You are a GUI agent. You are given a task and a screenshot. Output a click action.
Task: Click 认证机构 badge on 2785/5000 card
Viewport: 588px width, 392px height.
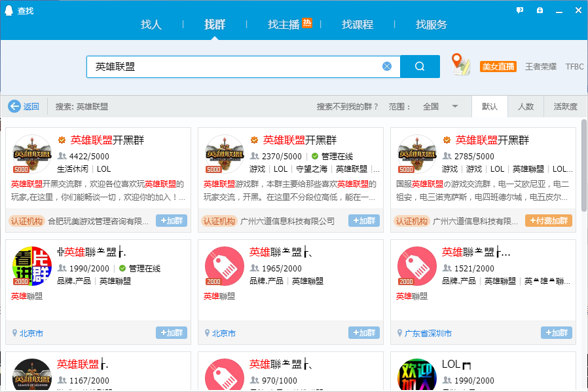pos(411,221)
